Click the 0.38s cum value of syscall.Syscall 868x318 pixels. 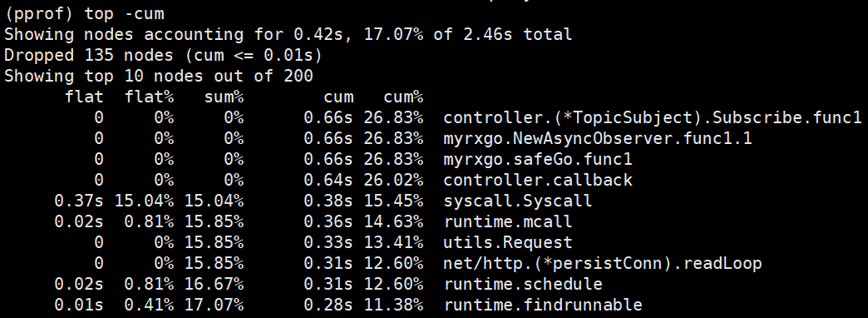pos(328,201)
